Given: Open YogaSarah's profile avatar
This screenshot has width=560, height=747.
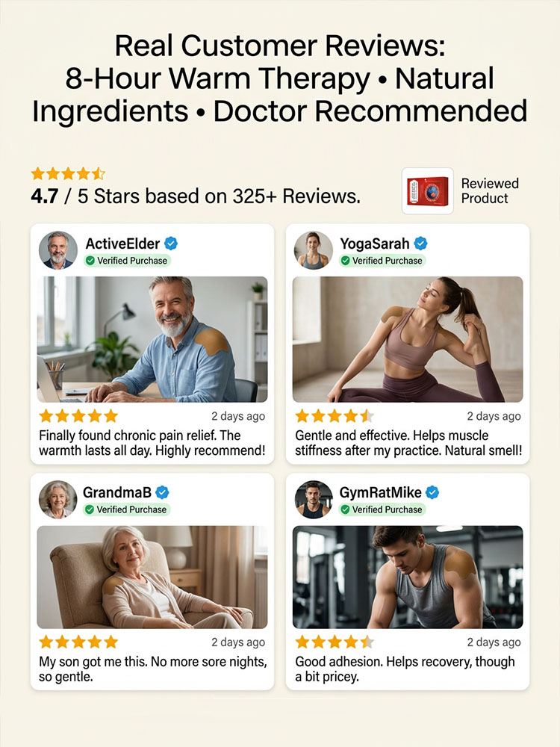Looking at the screenshot, I should coord(314,250).
